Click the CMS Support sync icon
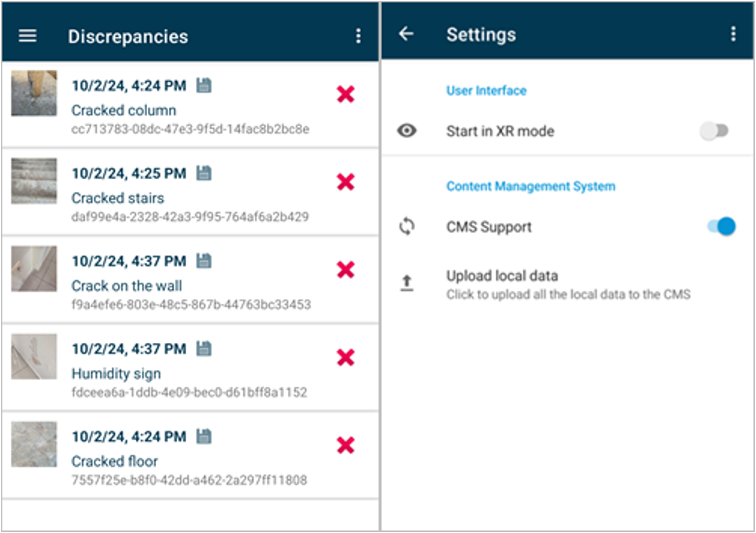The width and height of the screenshot is (756, 533). click(407, 227)
